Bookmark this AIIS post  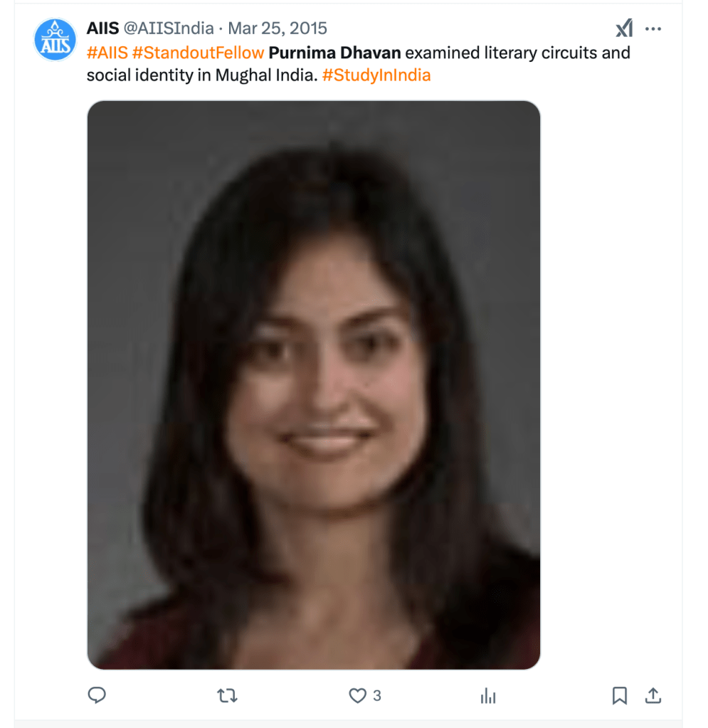620,695
